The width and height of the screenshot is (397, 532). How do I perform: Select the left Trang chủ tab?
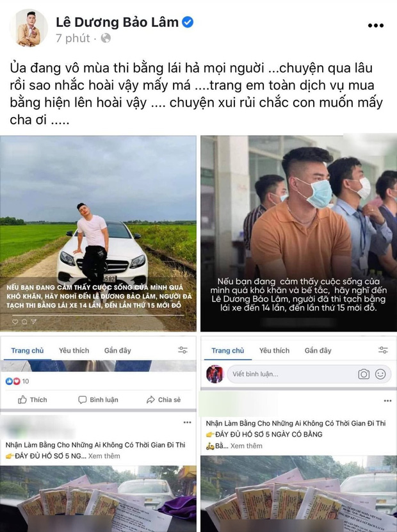[x=27, y=350]
